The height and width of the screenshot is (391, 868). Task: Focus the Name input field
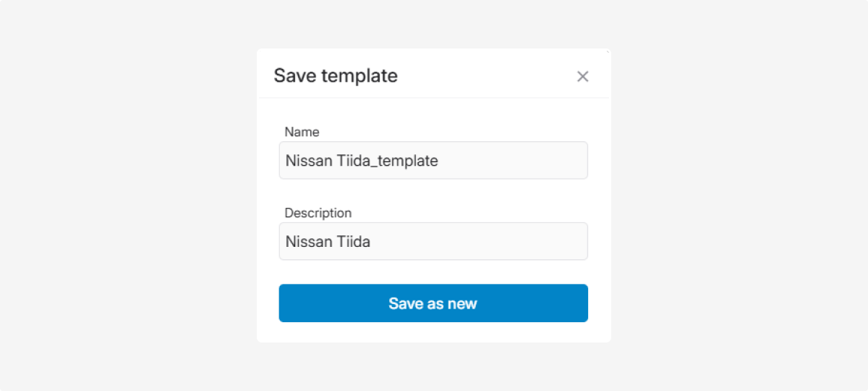pyautogui.click(x=433, y=161)
